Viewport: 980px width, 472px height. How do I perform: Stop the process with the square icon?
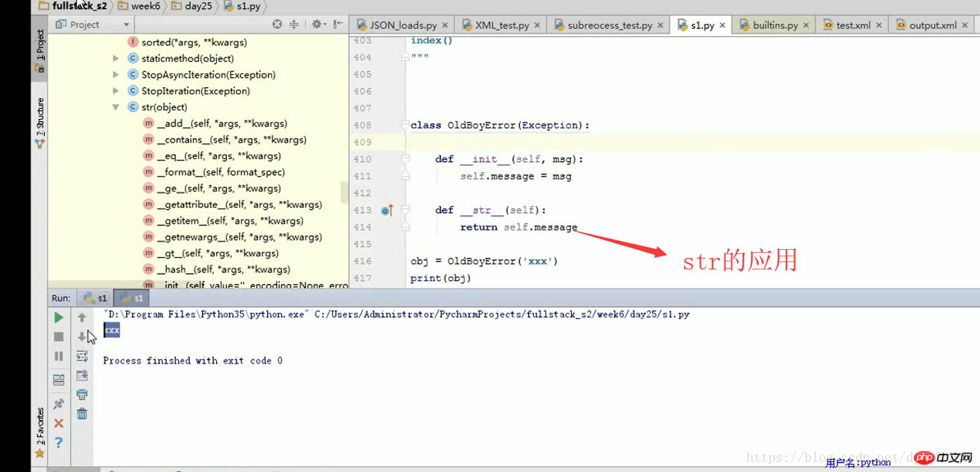59,337
